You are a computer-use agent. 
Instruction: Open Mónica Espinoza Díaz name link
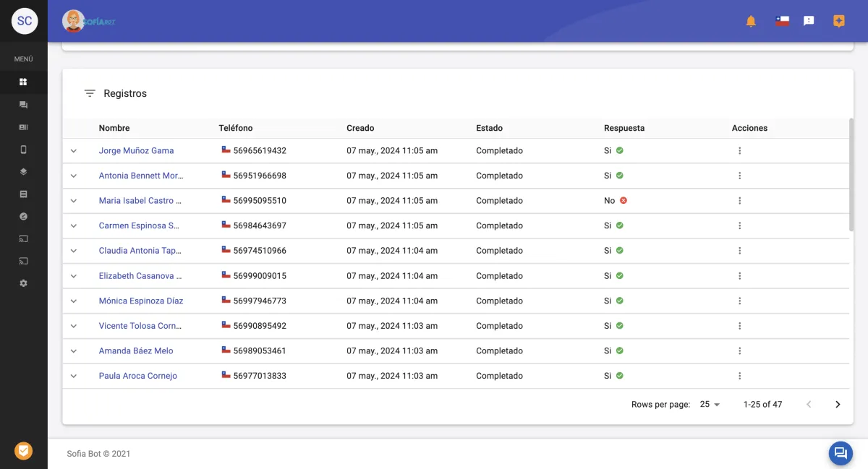pyautogui.click(x=141, y=301)
